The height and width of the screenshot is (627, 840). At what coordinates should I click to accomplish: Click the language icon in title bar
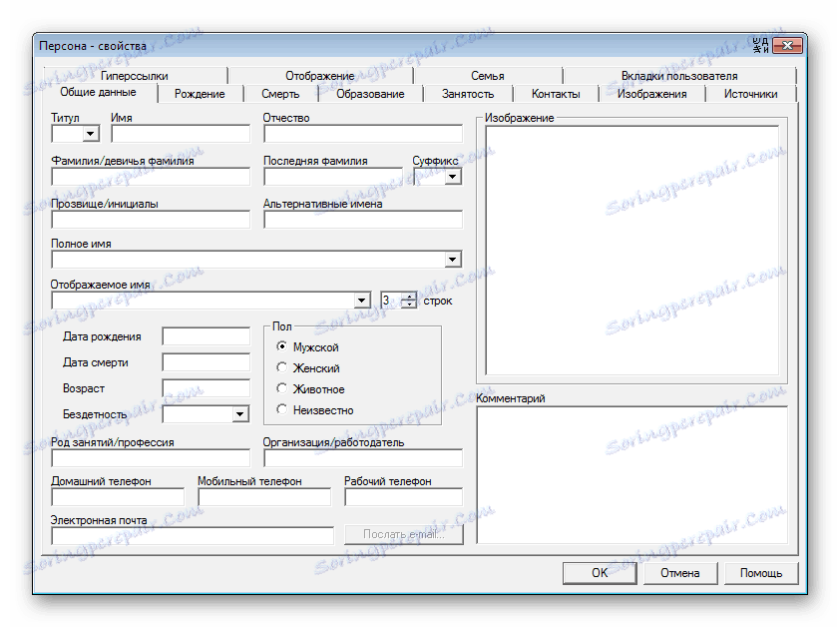761,46
